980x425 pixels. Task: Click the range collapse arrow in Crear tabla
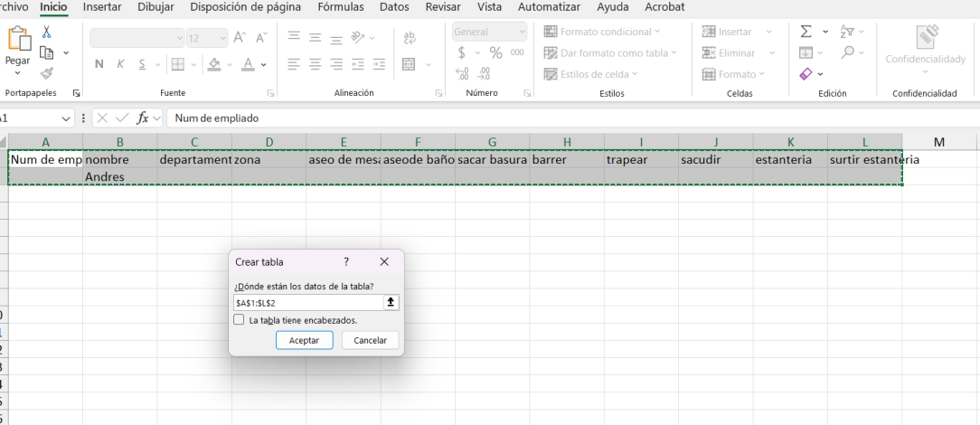click(x=391, y=302)
